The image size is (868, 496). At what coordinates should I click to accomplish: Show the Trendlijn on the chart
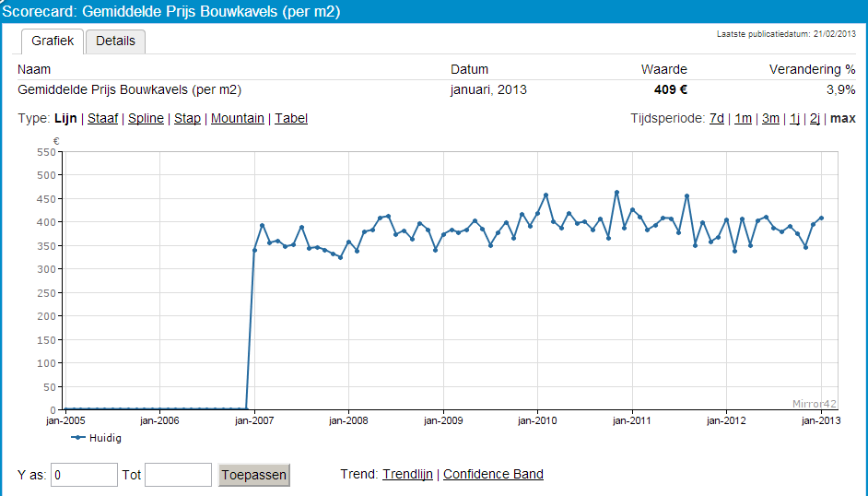click(x=408, y=475)
